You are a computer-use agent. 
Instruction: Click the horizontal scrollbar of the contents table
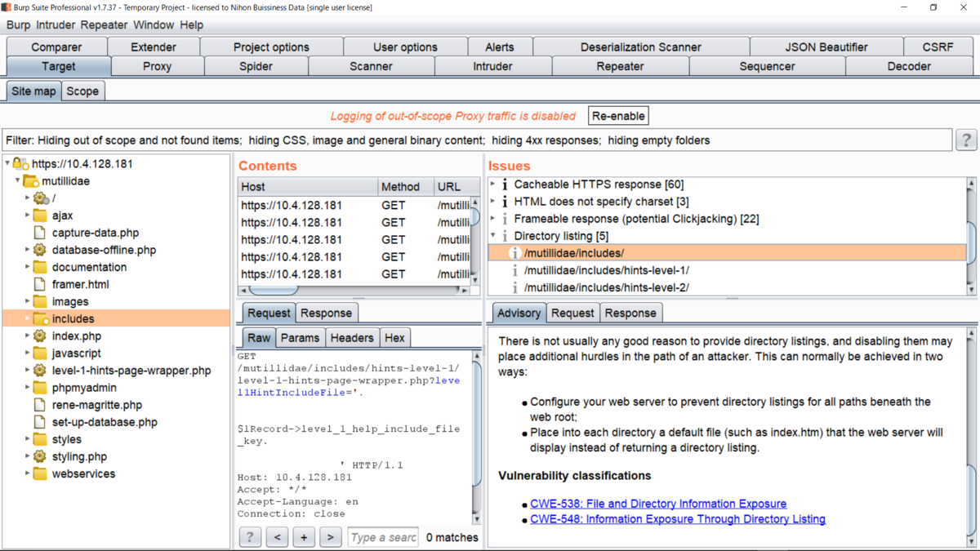point(355,291)
